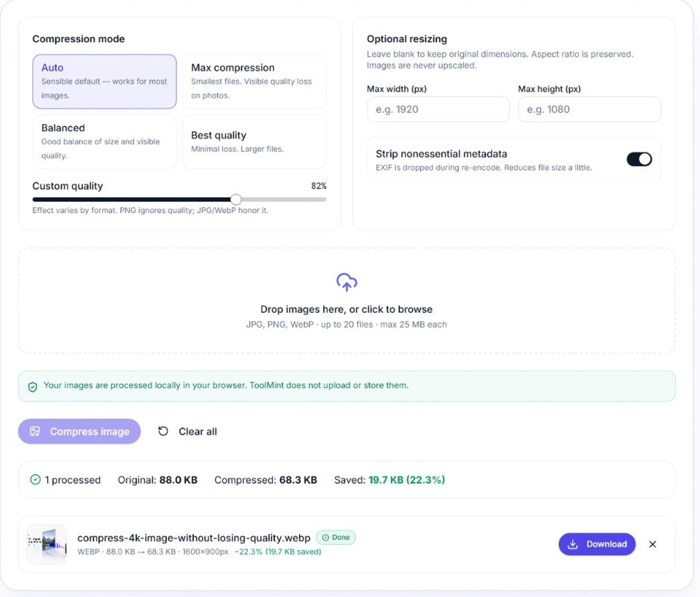700x597 pixels.
Task: Click the Clear all button
Action: pyautogui.click(x=187, y=431)
